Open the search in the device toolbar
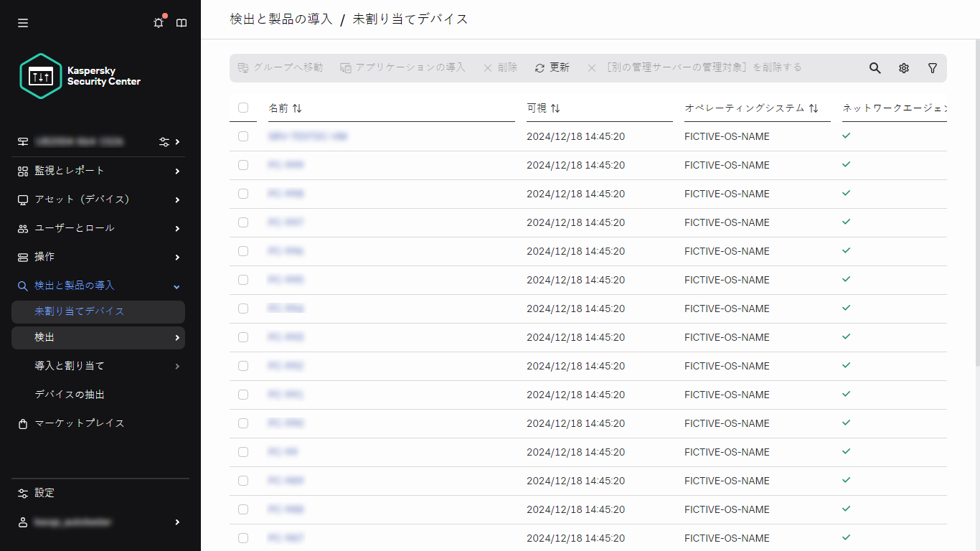 (875, 67)
